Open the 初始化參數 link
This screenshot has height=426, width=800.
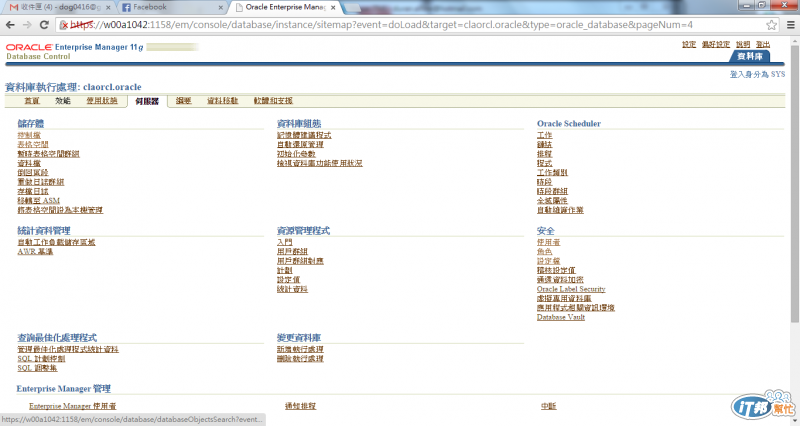pyautogui.click(x=296, y=154)
